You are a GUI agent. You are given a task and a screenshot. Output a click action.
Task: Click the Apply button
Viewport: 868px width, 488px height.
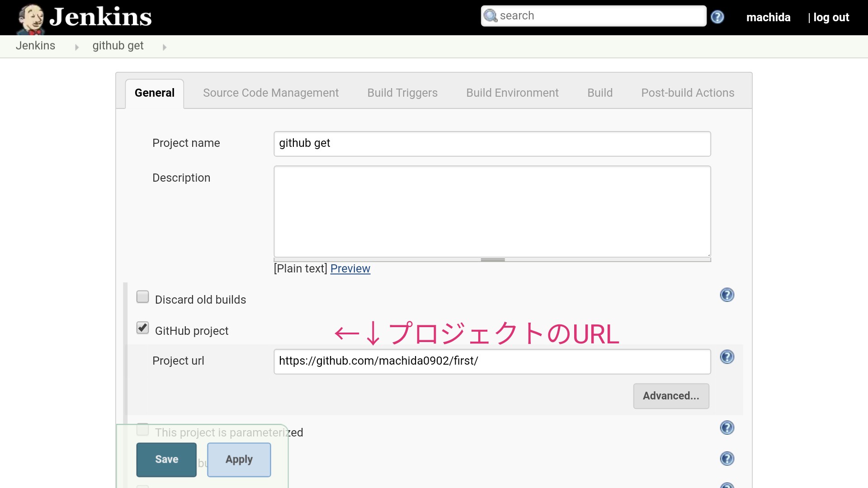click(239, 460)
